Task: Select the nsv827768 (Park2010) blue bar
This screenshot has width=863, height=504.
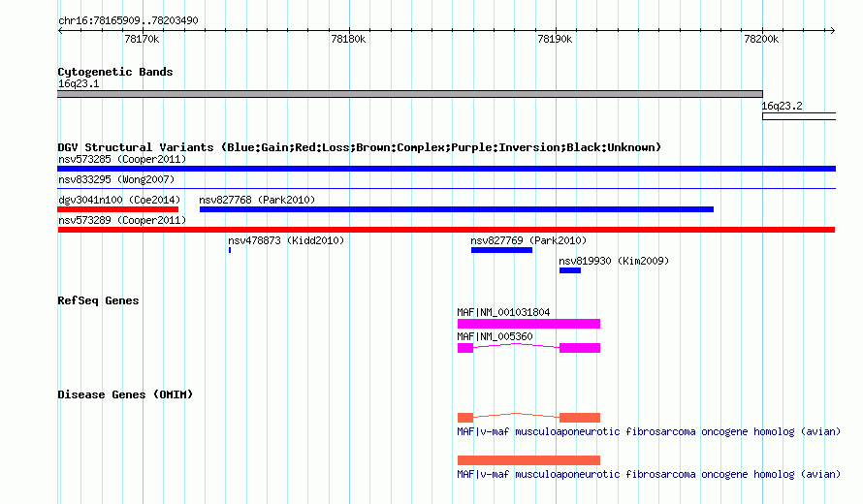Action: pos(457,209)
